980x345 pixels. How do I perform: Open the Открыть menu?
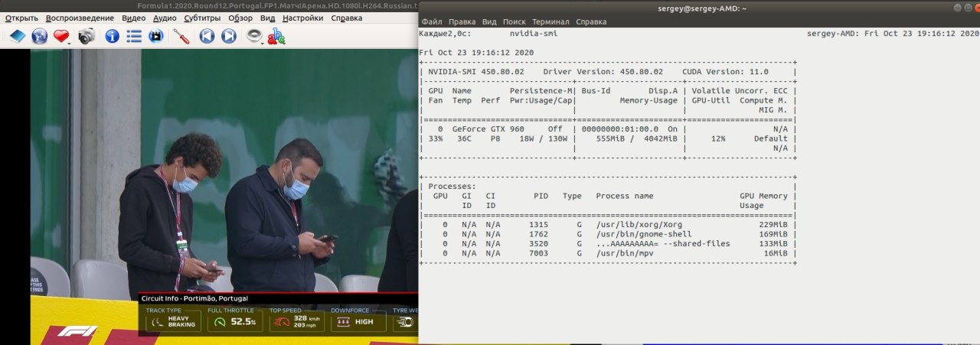[x=21, y=18]
